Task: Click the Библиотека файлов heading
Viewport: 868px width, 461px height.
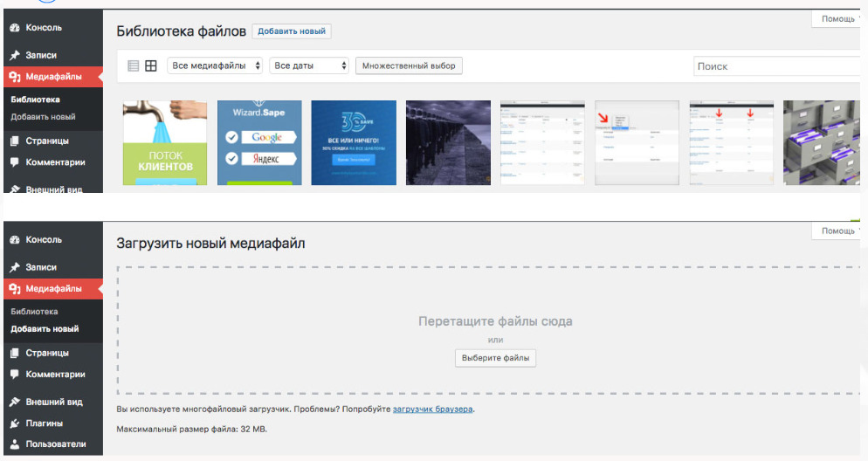Action: click(x=181, y=31)
